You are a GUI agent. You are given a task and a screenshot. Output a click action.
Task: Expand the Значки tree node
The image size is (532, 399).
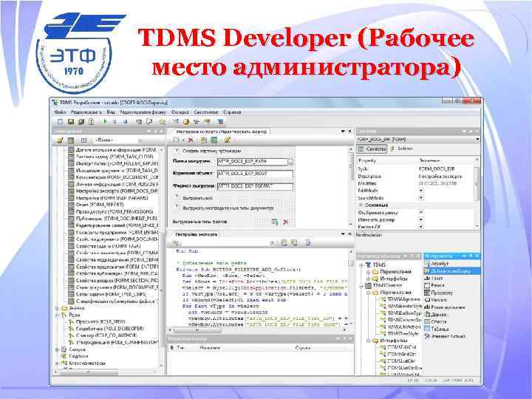click(57, 308)
